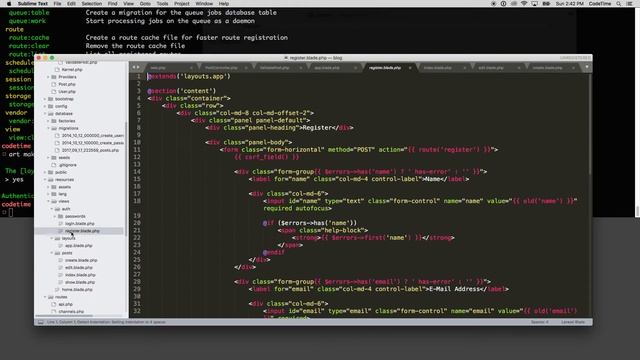The height and width of the screenshot is (360, 640).
Task: Open the Notification Center list icon
Action: pyautogui.click(x=630, y=3)
